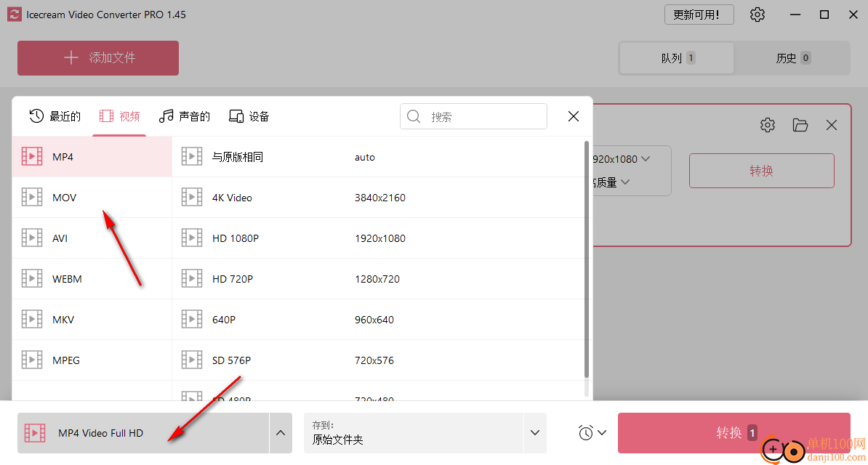Start conversion with bottom 转换 button
The height and width of the screenshot is (465, 868).
734,433
